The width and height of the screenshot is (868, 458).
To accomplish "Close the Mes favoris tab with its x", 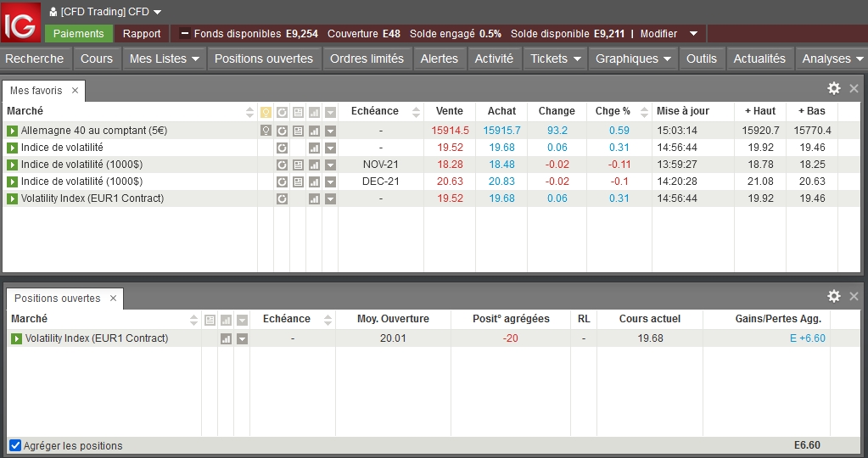I will (x=75, y=90).
